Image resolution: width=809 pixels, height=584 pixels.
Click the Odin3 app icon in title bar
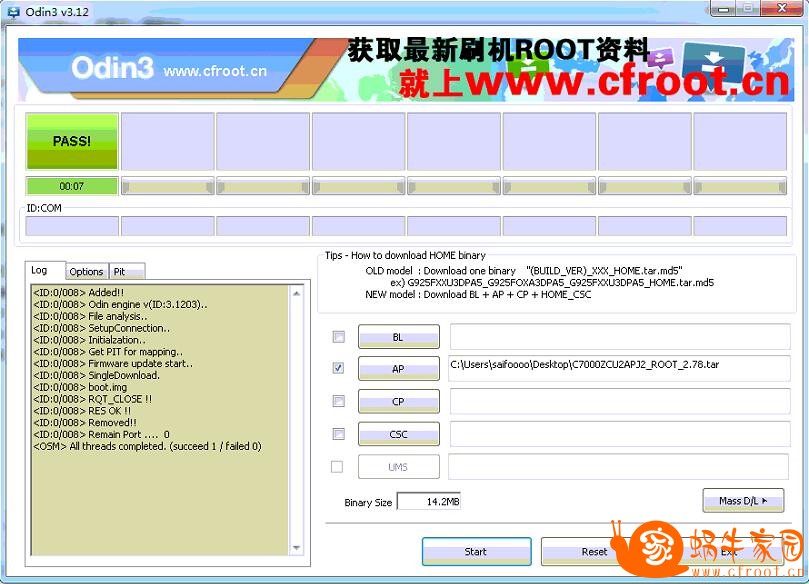13,11
